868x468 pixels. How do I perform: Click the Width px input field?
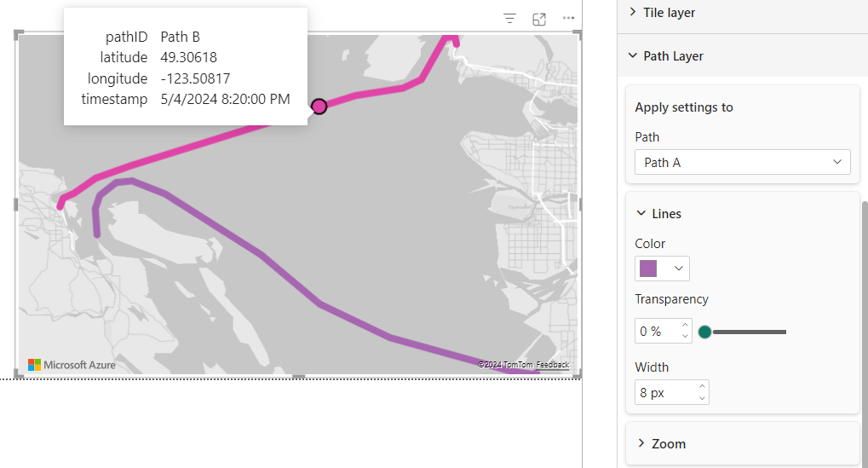pyautogui.click(x=663, y=393)
